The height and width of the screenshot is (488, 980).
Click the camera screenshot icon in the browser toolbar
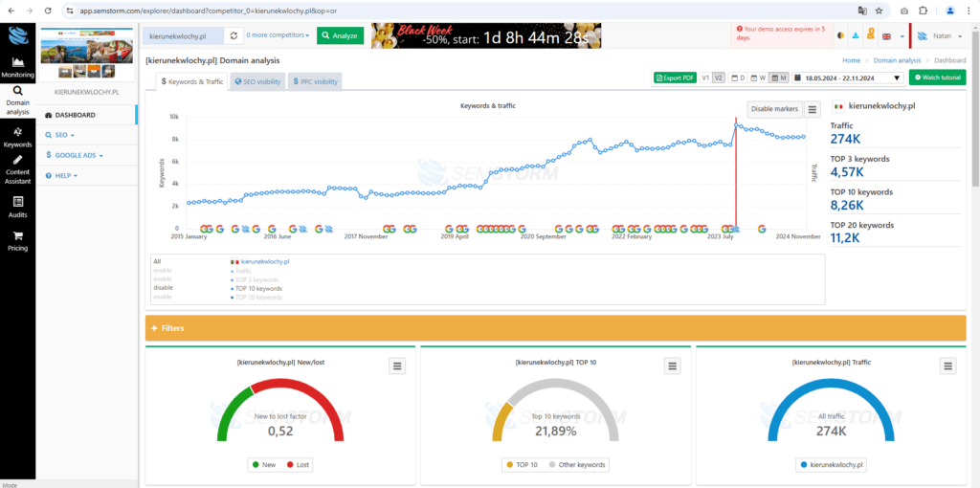(904, 11)
